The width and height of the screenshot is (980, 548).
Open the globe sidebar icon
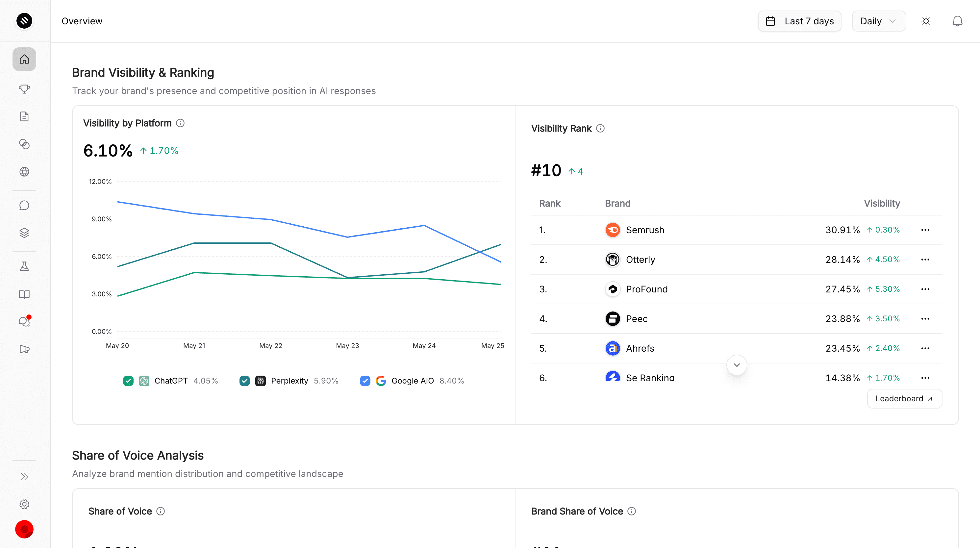[24, 172]
